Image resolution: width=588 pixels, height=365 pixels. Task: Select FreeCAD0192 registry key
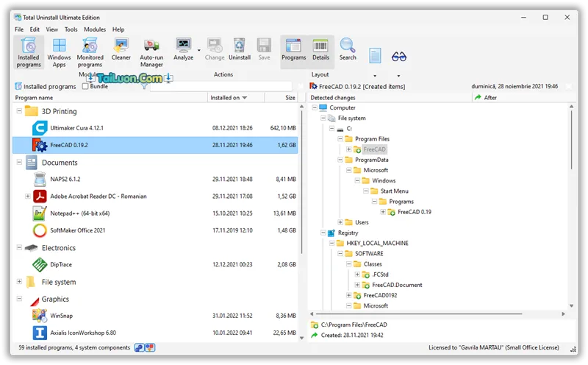coord(380,296)
